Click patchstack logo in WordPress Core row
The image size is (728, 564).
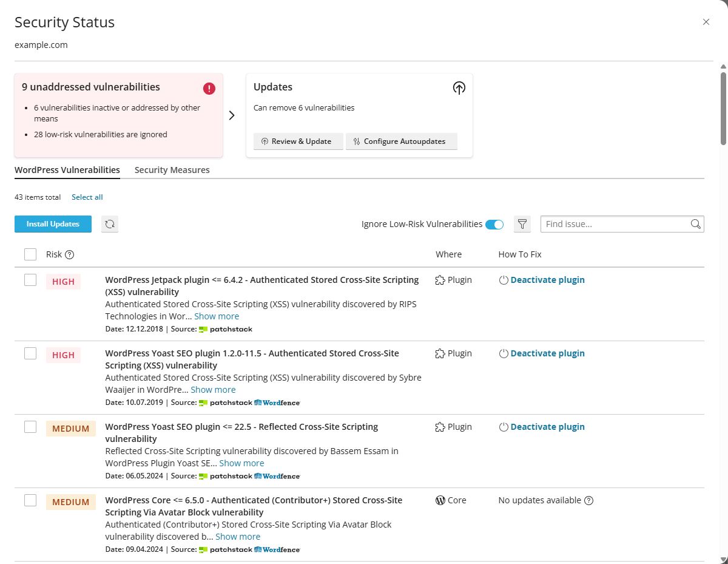tap(226, 549)
